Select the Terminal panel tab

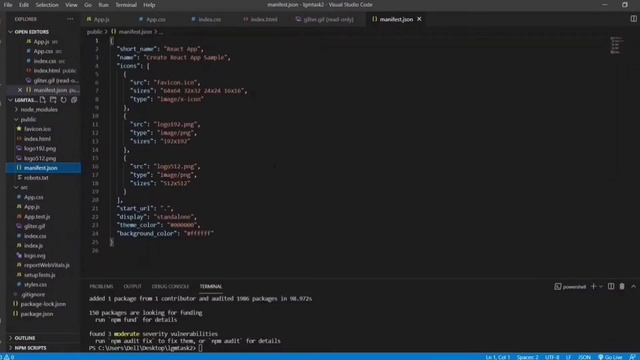[211, 287]
